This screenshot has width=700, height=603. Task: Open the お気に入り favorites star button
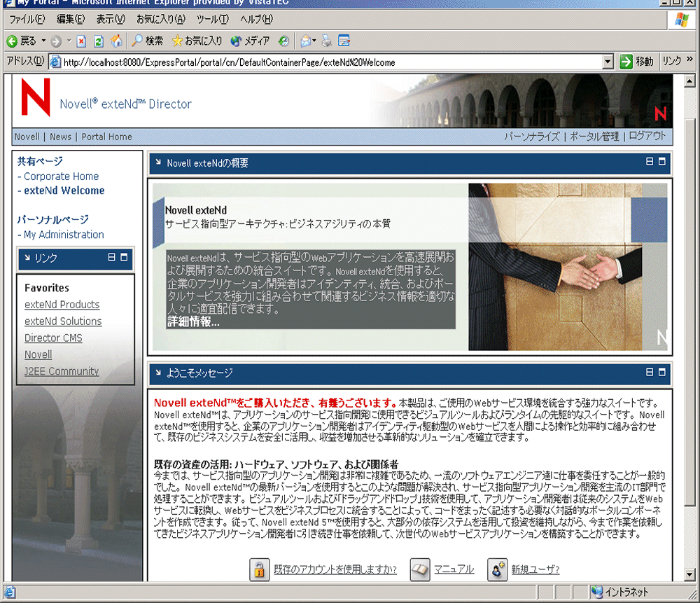pos(197,41)
